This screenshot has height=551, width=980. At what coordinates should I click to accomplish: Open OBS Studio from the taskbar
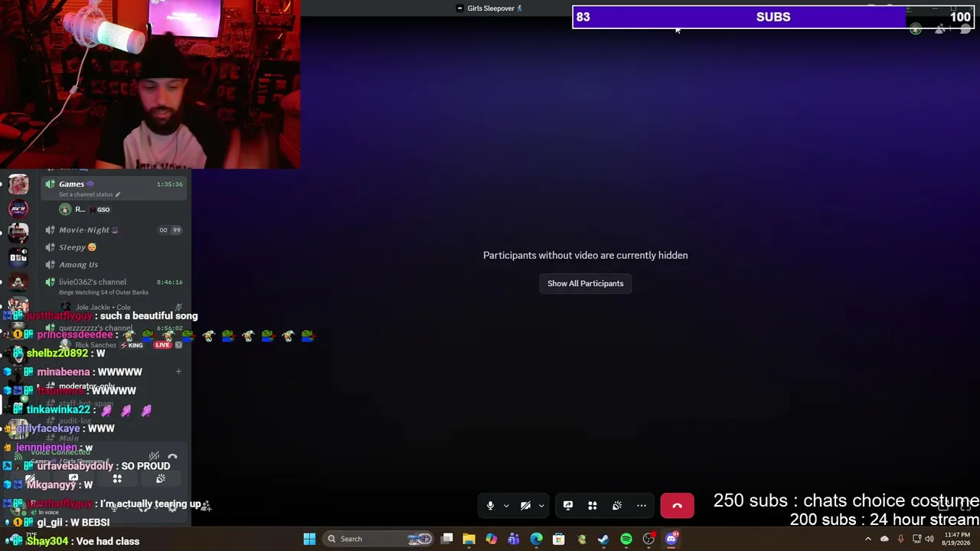coord(648,539)
